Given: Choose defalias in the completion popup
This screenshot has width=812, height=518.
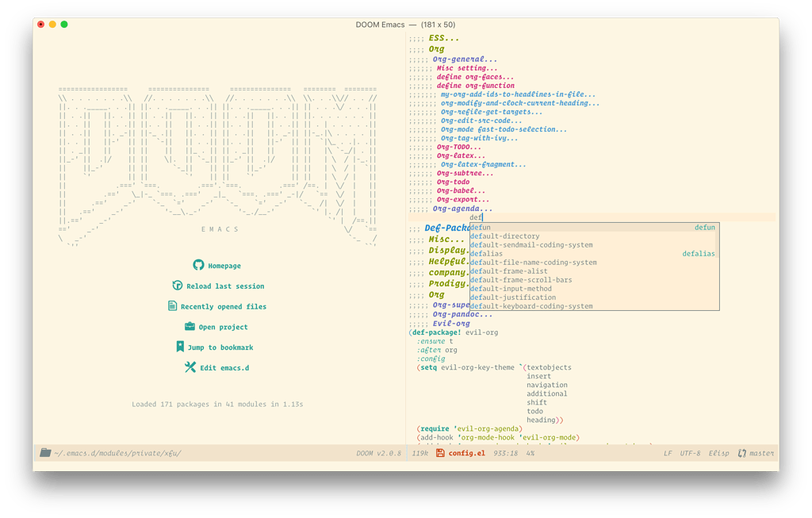Looking at the screenshot, I should coord(485,253).
